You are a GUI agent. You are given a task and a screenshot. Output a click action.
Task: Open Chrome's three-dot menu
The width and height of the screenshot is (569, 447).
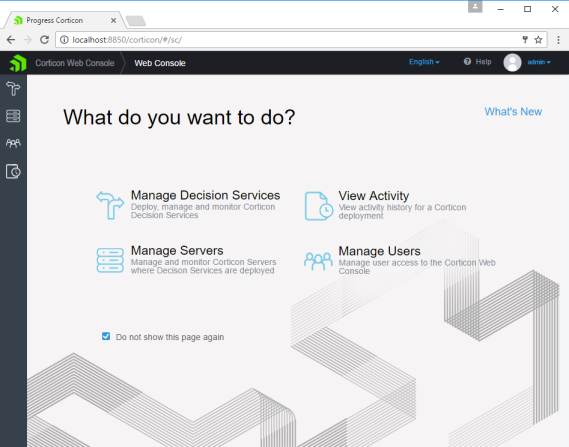click(x=558, y=40)
